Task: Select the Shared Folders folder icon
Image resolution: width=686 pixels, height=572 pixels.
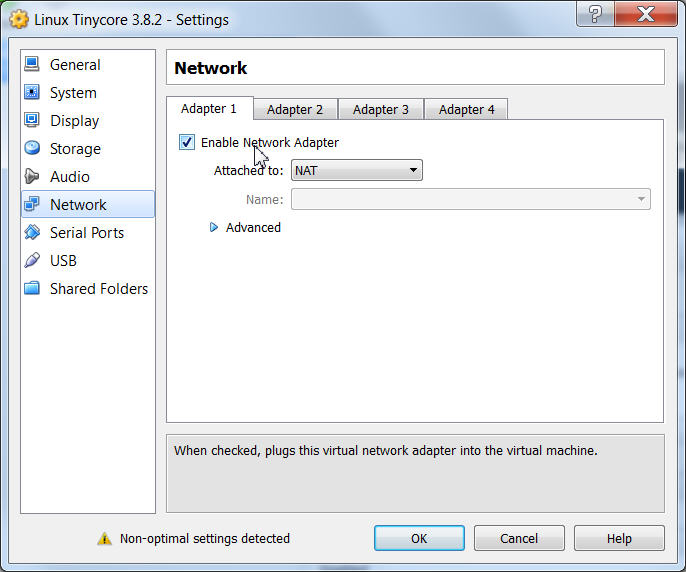Action: [x=32, y=289]
